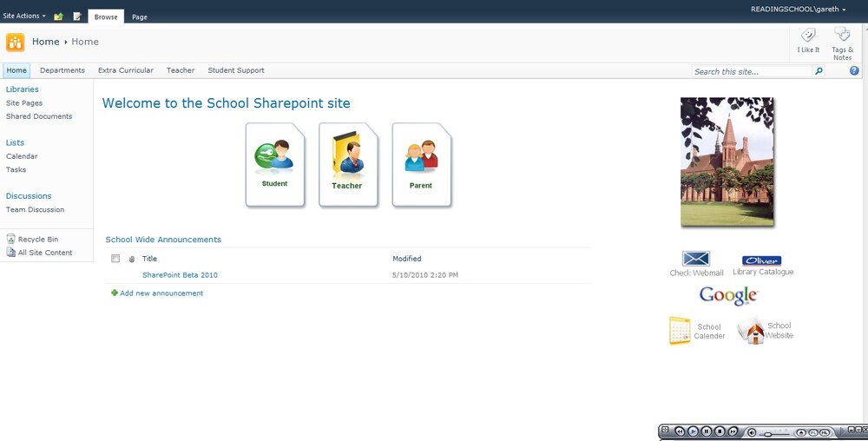Sort by the Modified column header

point(407,259)
